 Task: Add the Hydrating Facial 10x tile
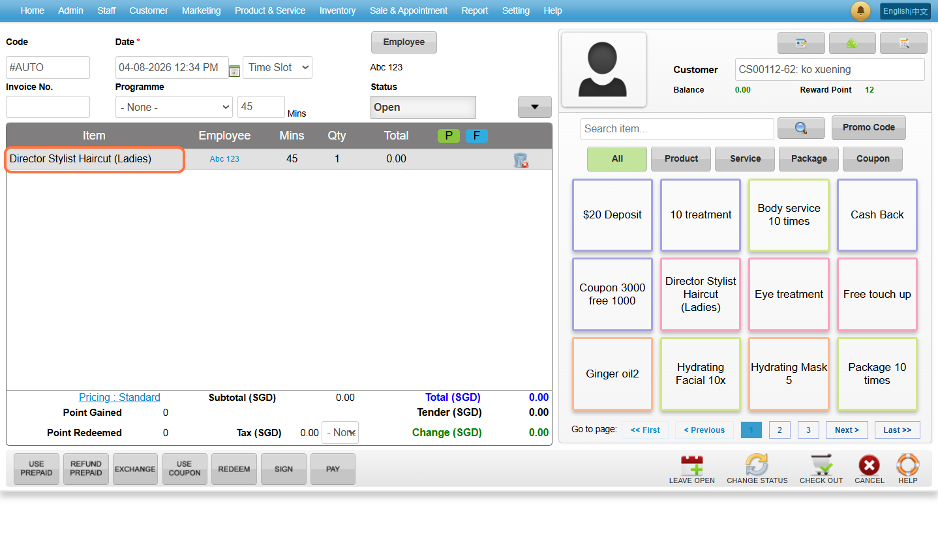point(701,374)
